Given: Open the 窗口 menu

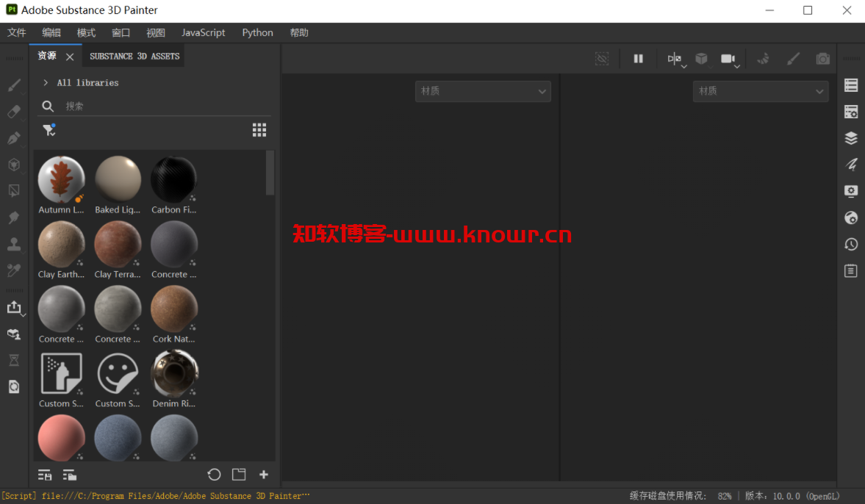Looking at the screenshot, I should pos(121,32).
